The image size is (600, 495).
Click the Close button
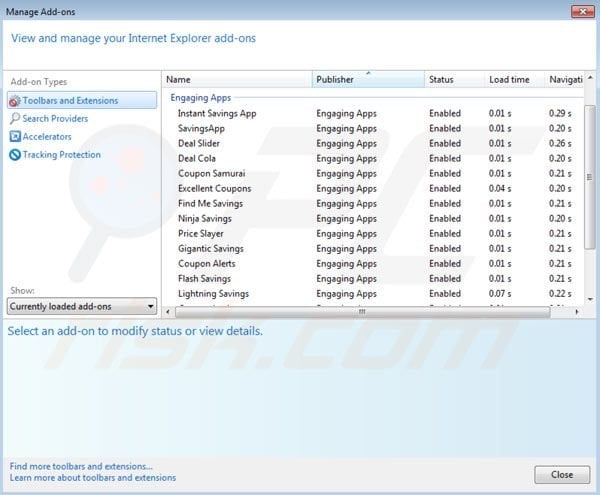[x=562, y=475]
